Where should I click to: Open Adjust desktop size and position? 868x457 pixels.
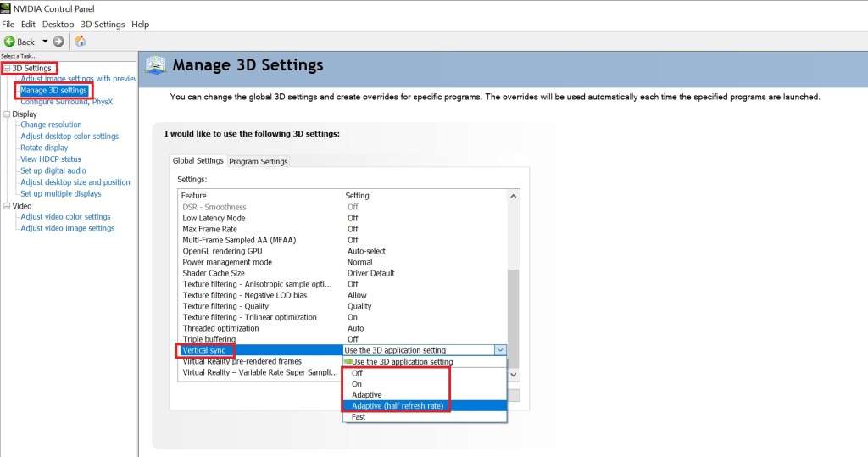[x=75, y=182]
